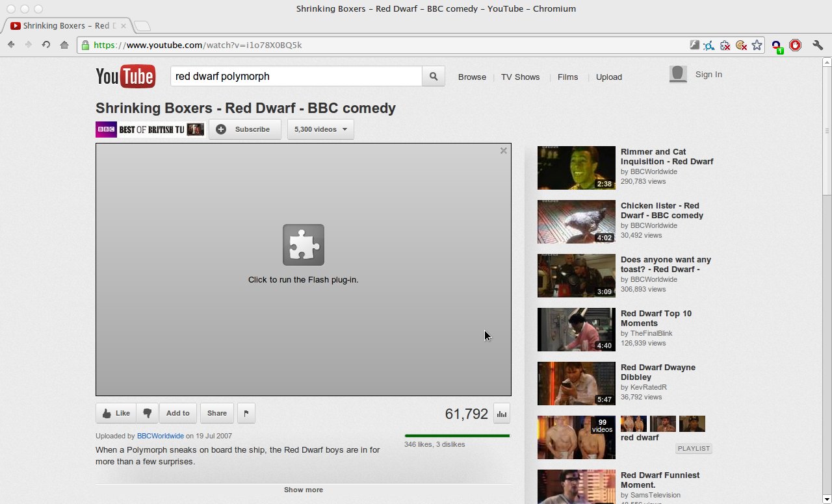Click the Chicken lister thumbnail
Screen dimensions: 832x504
pyautogui.click(x=577, y=221)
